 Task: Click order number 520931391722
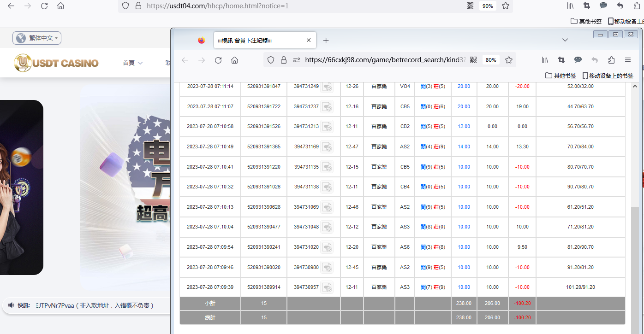[x=264, y=107]
